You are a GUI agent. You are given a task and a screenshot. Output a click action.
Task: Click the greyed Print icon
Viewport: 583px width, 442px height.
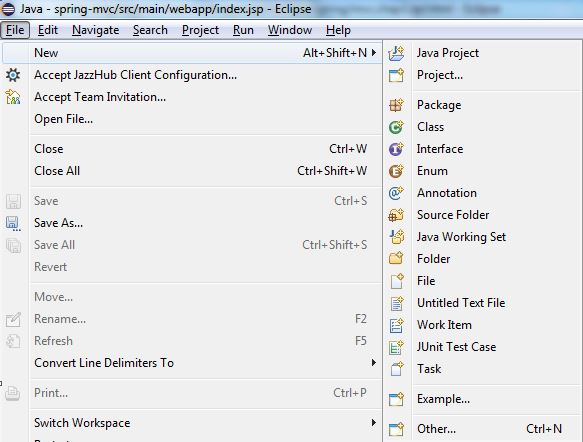click(13, 393)
